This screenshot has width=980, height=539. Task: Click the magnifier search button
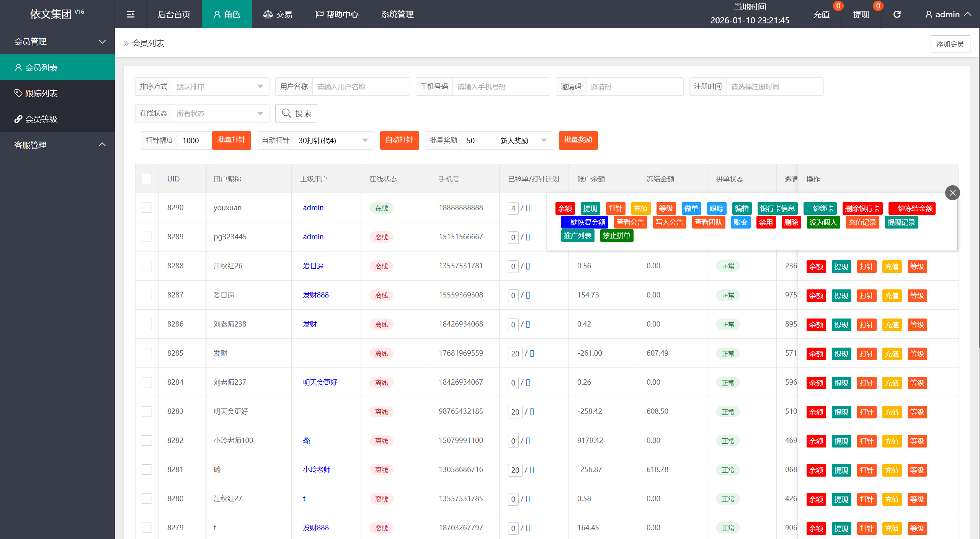pos(296,113)
